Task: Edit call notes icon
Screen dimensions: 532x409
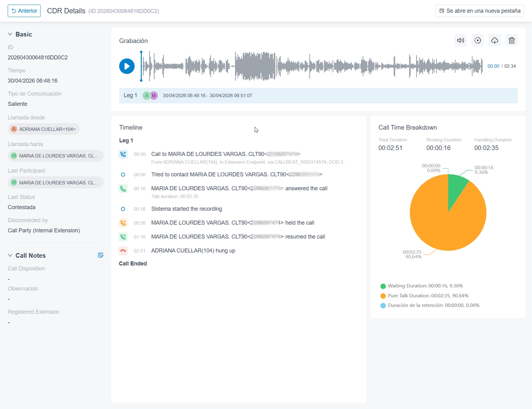Action: coord(101,255)
